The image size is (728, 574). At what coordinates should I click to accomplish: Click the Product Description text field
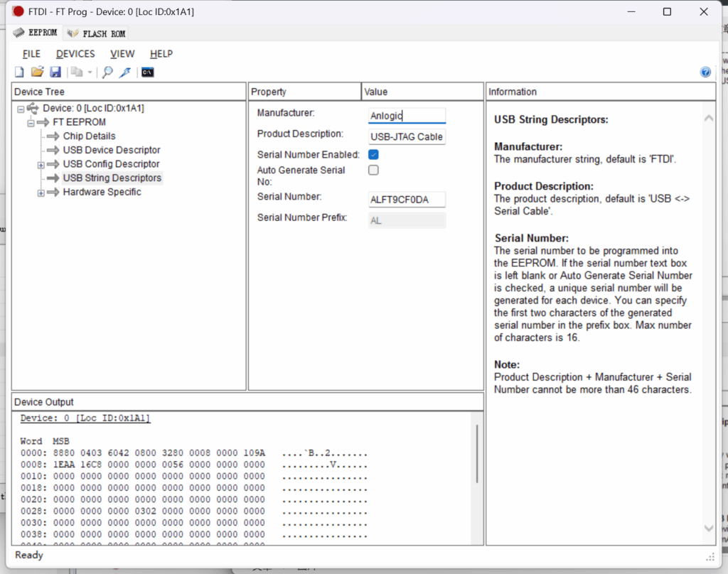coord(407,137)
